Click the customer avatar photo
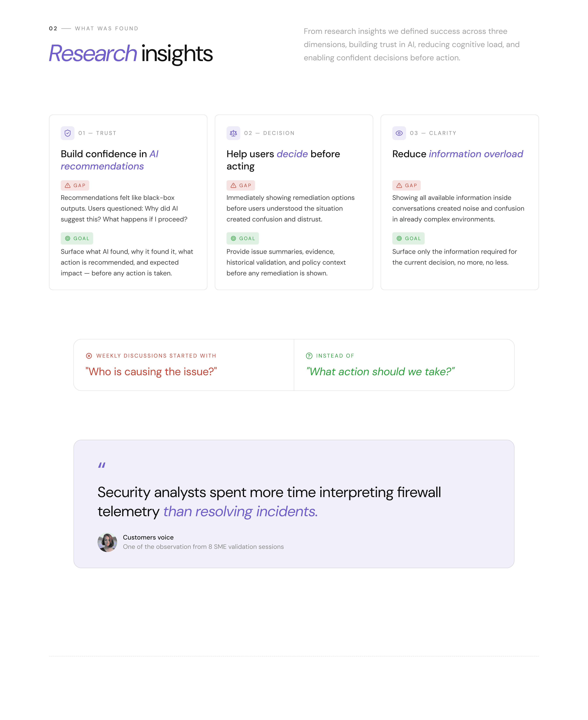The image size is (588, 720). click(107, 542)
